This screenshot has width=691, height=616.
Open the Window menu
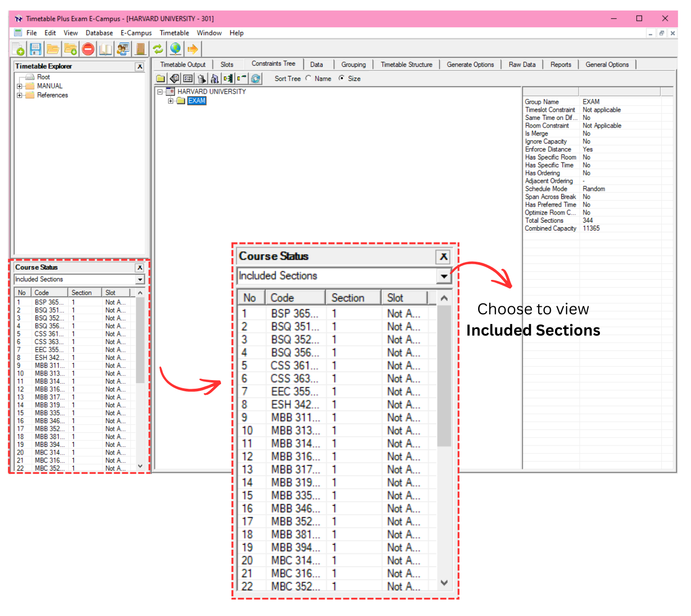209,33
